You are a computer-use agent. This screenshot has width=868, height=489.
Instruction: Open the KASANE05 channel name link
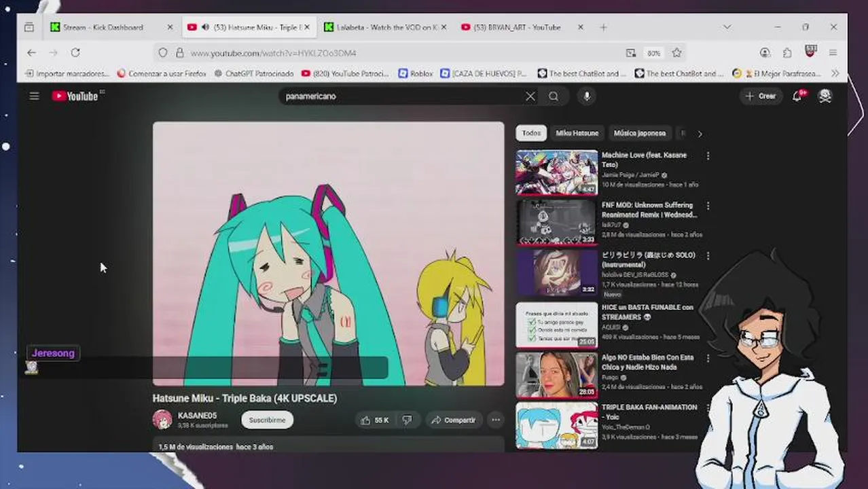pos(197,416)
